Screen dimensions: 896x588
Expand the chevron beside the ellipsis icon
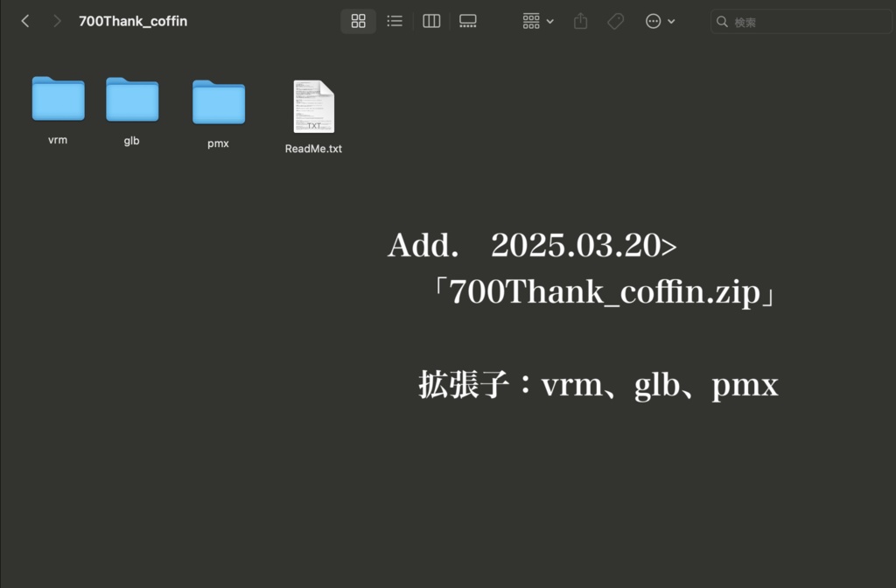coord(672,20)
